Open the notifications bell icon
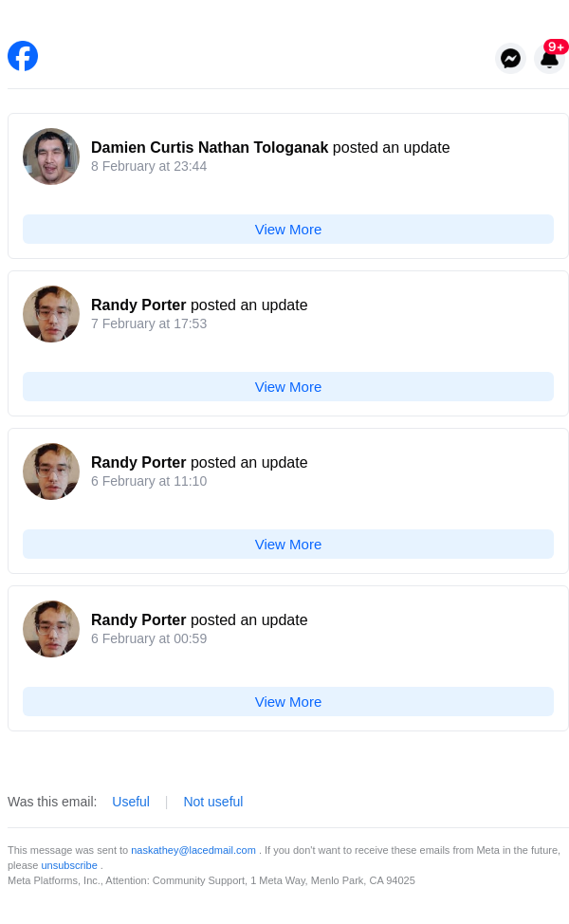The width and height of the screenshot is (569, 924). [549, 61]
